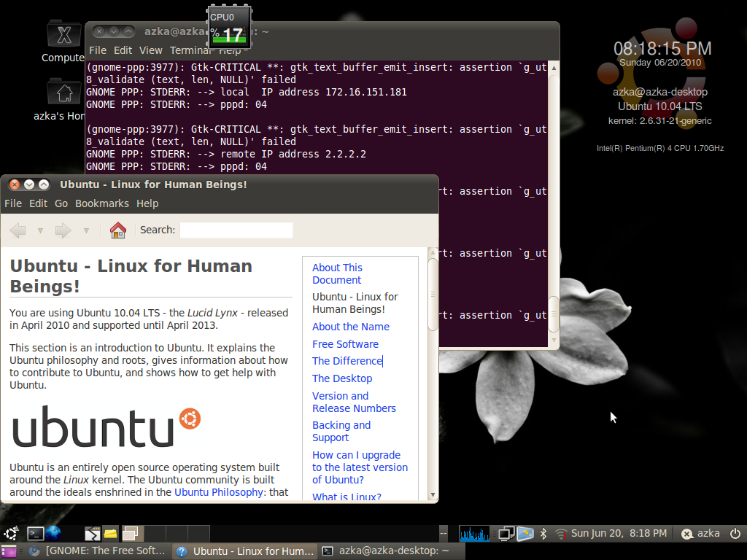Open the Backing and Support link
This screenshot has height=560, width=747.
[x=341, y=432]
